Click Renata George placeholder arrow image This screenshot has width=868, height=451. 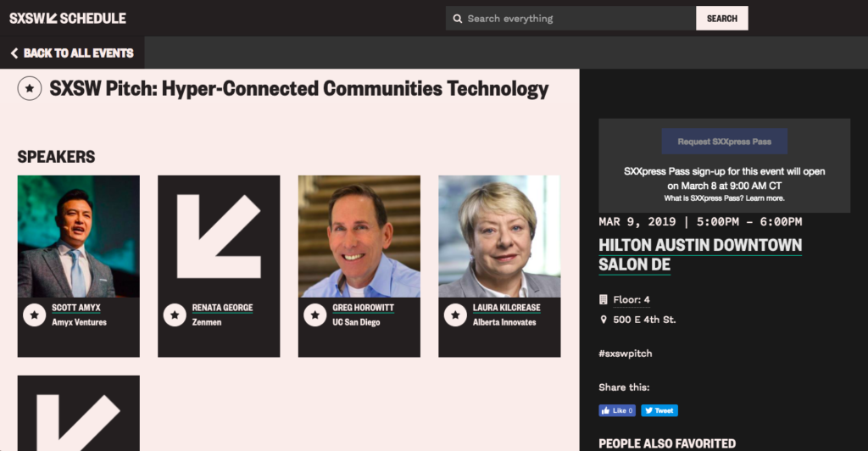(219, 237)
